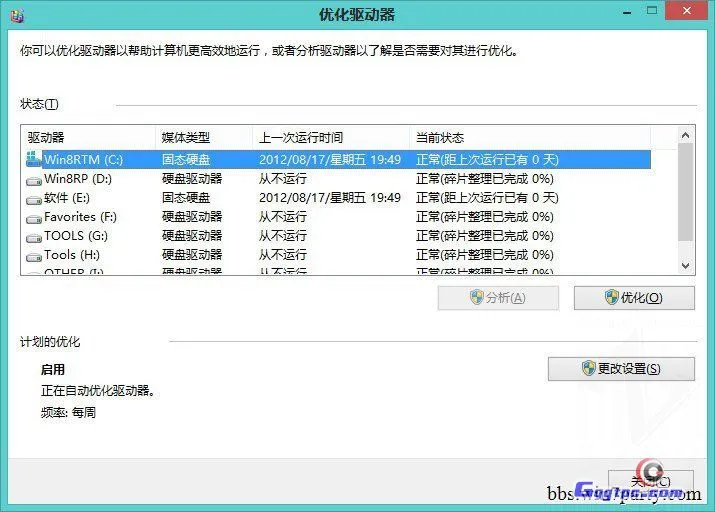715x512 pixels.
Task: Open 更改设置(S) schedule settings
Action: pos(622,368)
